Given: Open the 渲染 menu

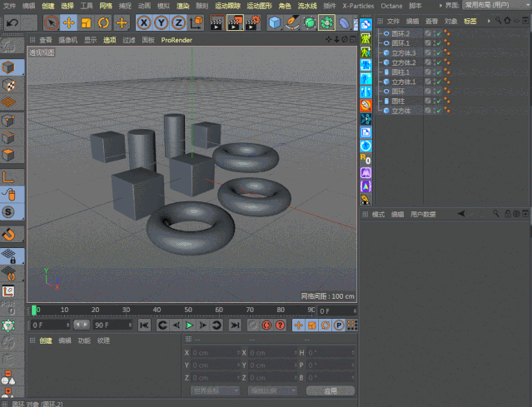Looking at the screenshot, I should point(183,6).
